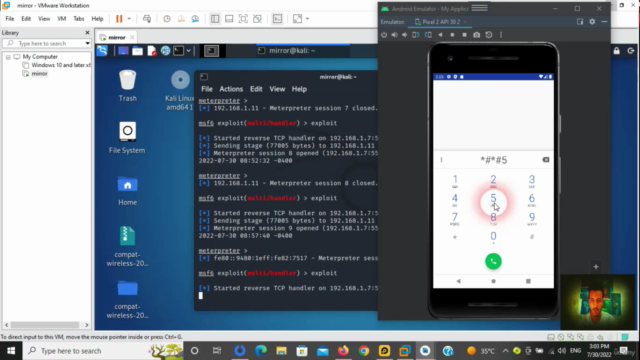Click the stretch guest display icon
Viewport: 640px width, 360px height.
(298, 19)
